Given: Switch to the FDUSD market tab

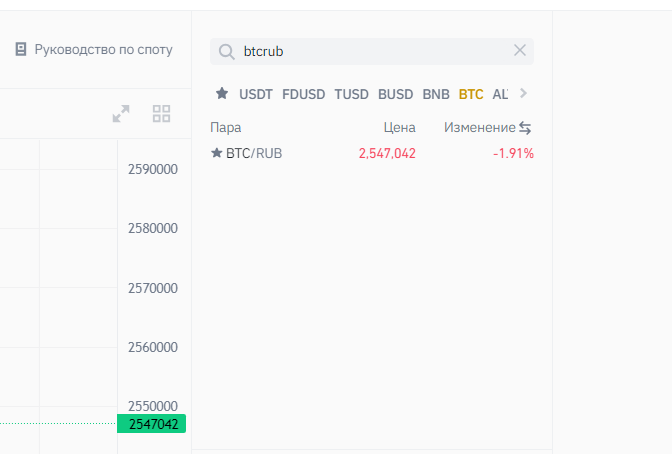Looking at the screenshot, I should (304, 94).
